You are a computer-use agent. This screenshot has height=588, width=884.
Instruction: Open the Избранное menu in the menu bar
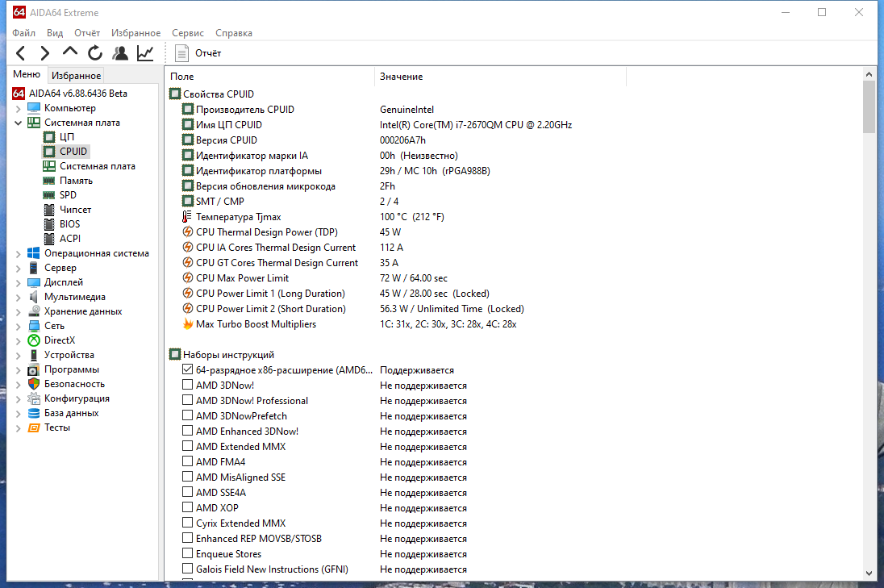tap(136, 33)
